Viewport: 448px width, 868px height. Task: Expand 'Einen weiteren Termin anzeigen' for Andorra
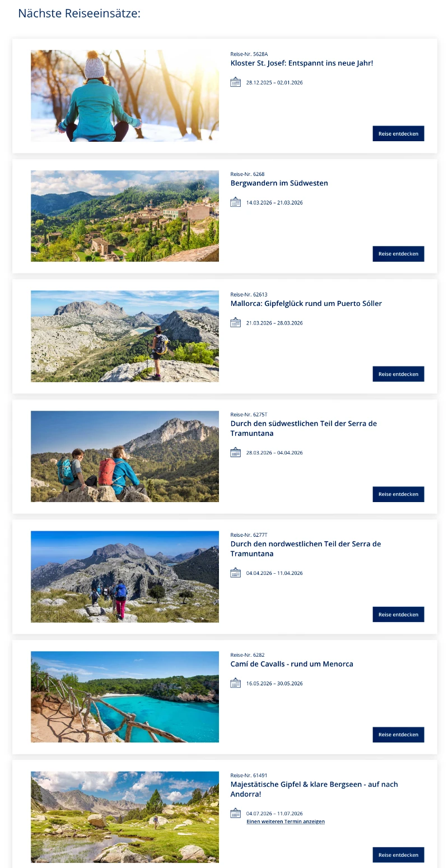[x=286, y=821]
